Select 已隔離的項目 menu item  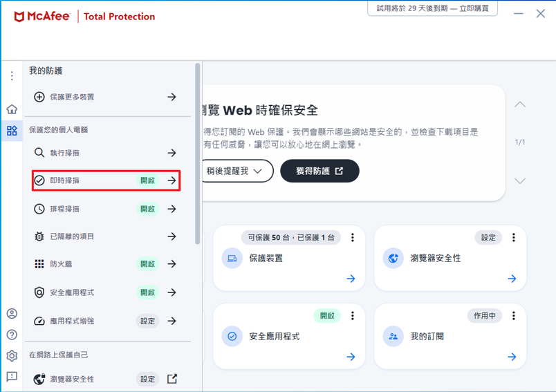(106, 236)
